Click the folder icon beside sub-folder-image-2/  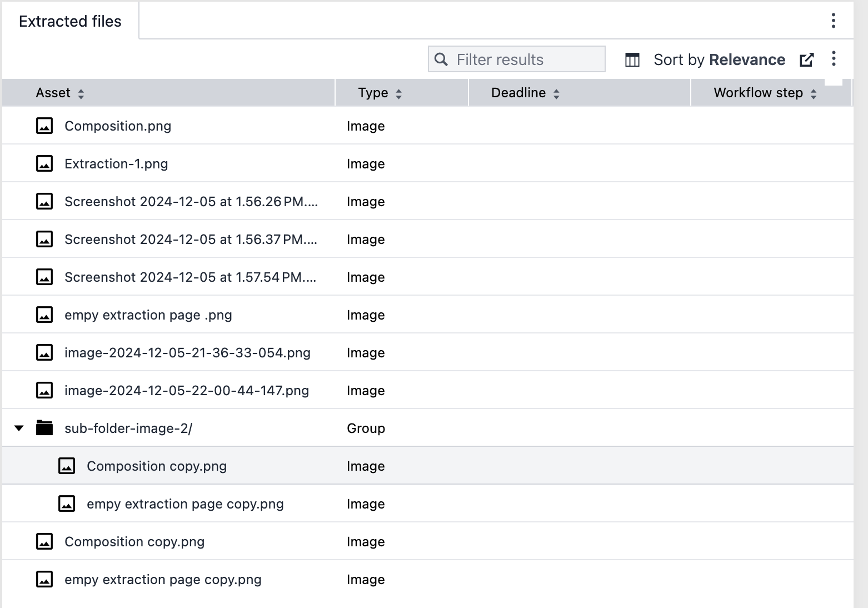(44, 428)
